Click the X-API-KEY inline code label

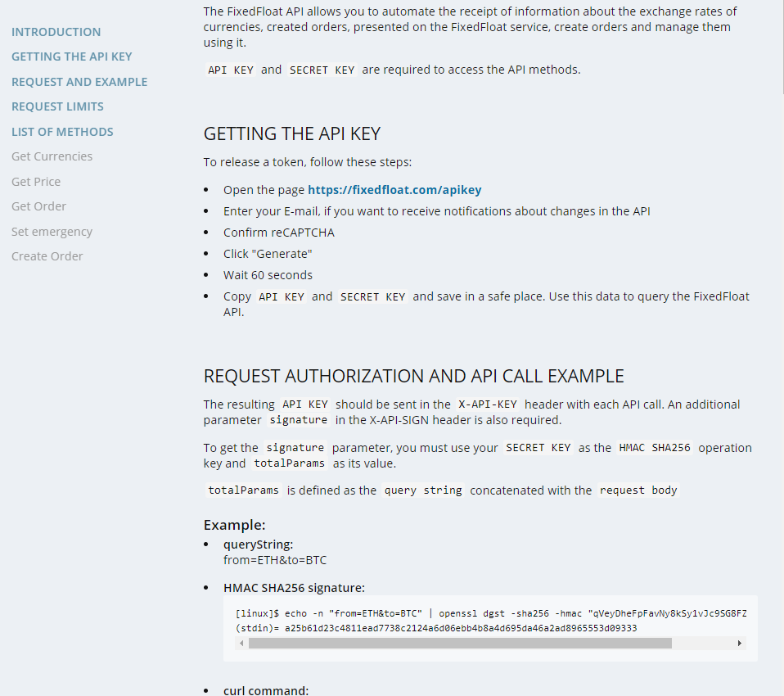(488, 404)
